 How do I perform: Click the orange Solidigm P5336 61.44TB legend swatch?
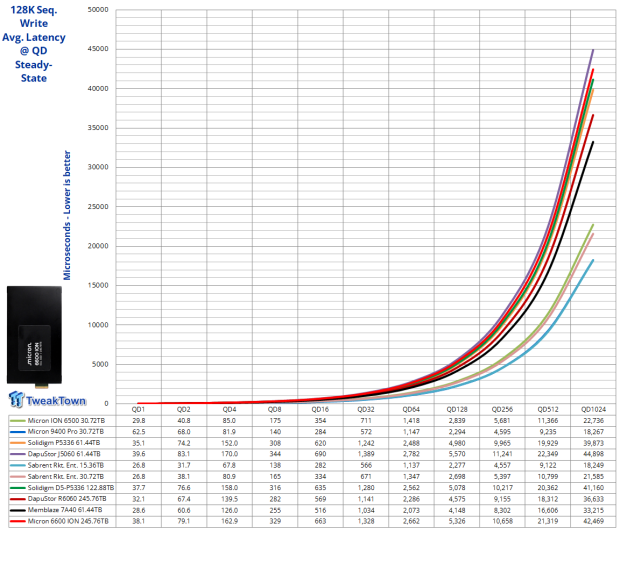coord(18,443)
